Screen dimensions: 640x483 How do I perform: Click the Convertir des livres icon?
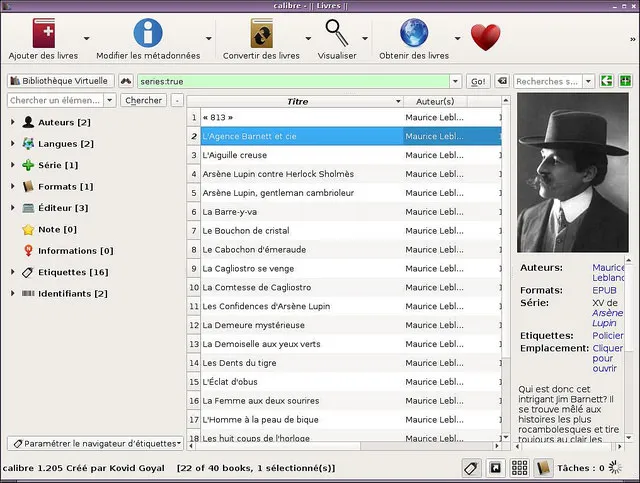(261, 34)
